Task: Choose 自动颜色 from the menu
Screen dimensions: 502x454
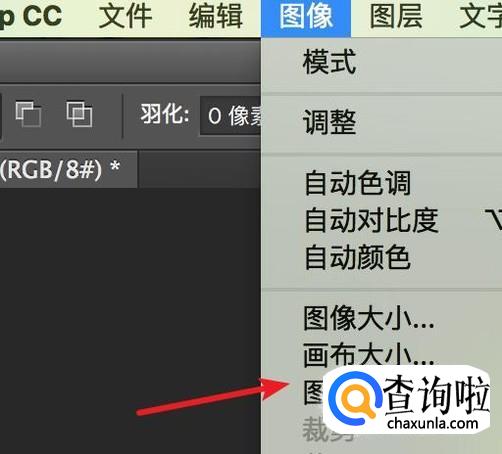Action: 382,257
